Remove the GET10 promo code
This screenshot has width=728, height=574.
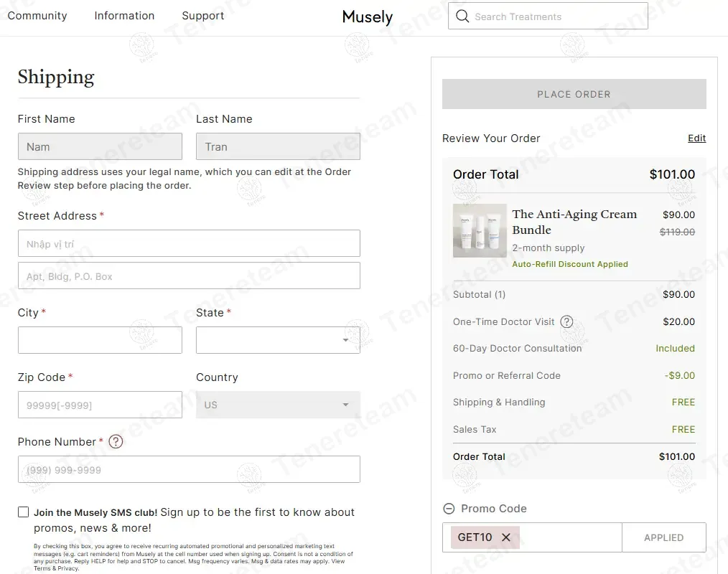point(506,537)
